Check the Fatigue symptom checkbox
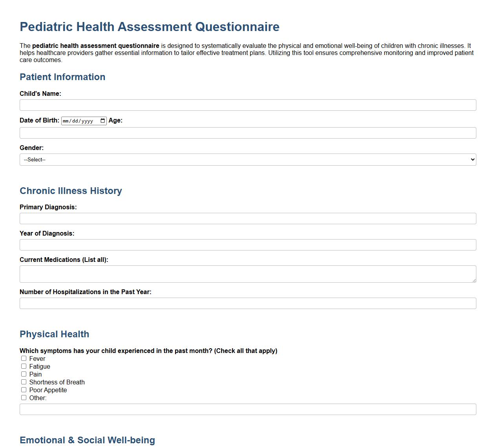Image resolution: width=496 pixels, height=448 pixels. click(24, 366)
